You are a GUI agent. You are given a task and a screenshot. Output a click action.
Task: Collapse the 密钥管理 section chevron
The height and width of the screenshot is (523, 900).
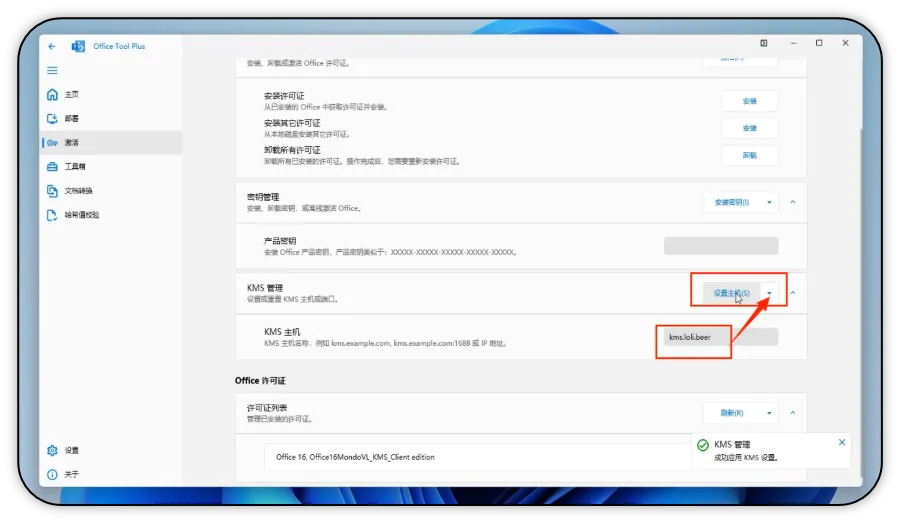pyautogui.click(x=793, y=202)
